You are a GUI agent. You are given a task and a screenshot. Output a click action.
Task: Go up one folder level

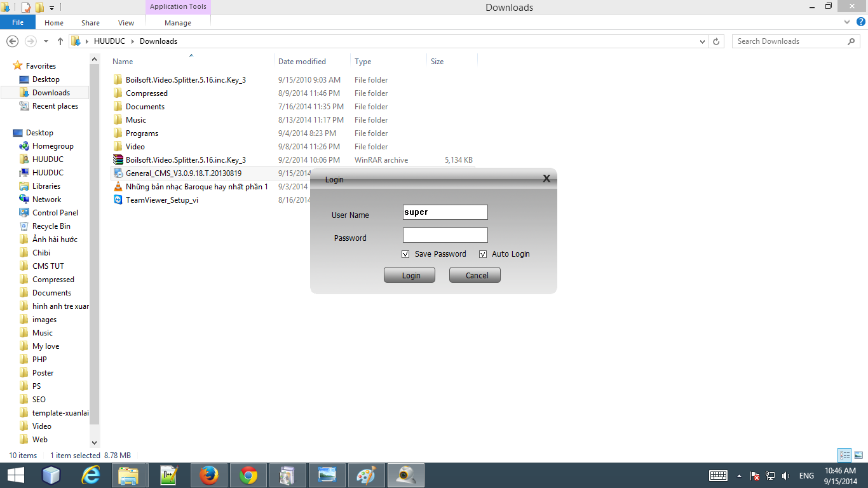pyautogui.click(x=60, y=41)
